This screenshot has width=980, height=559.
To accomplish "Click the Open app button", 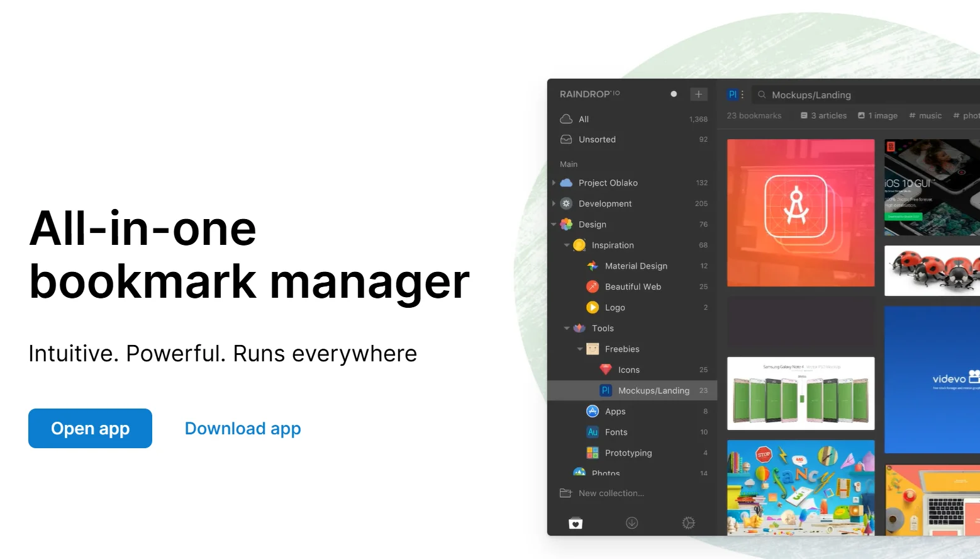I will (90, 429).
